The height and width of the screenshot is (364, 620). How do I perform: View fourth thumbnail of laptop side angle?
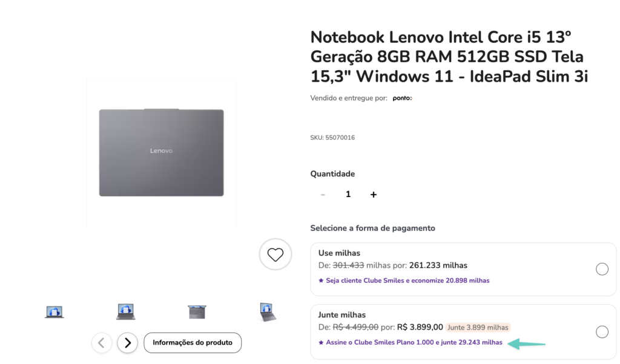[x=268, y=312]
